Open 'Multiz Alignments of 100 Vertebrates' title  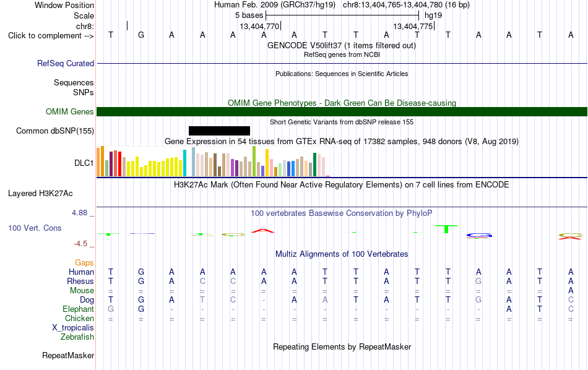click(x=342, y=254)
